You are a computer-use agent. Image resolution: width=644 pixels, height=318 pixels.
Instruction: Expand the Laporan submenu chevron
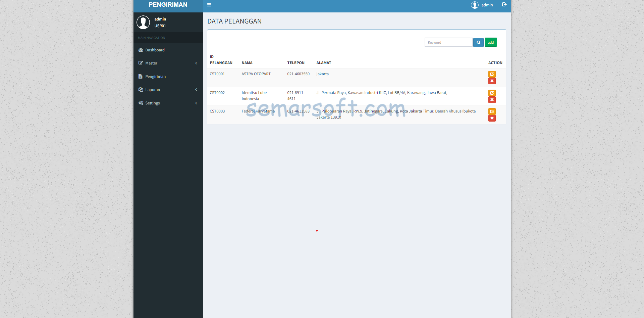point(196,89)
